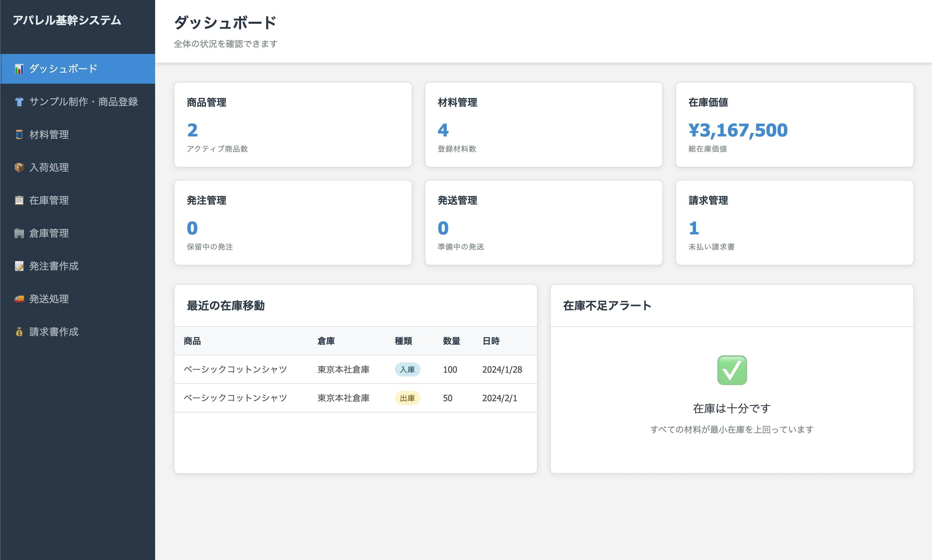Open 倉庫管理 via the building icon
This screenshot has width=932, height=560.
(19, 233)
